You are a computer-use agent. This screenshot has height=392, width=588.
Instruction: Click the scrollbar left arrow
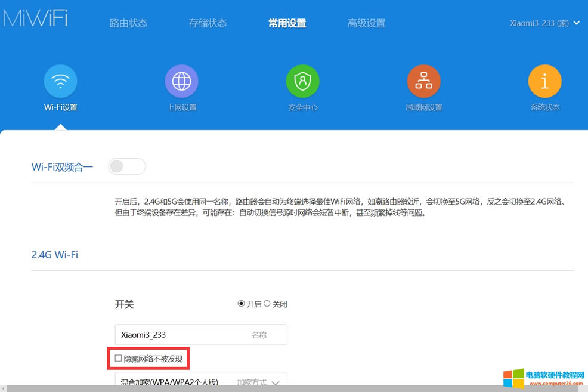point(3,388)
